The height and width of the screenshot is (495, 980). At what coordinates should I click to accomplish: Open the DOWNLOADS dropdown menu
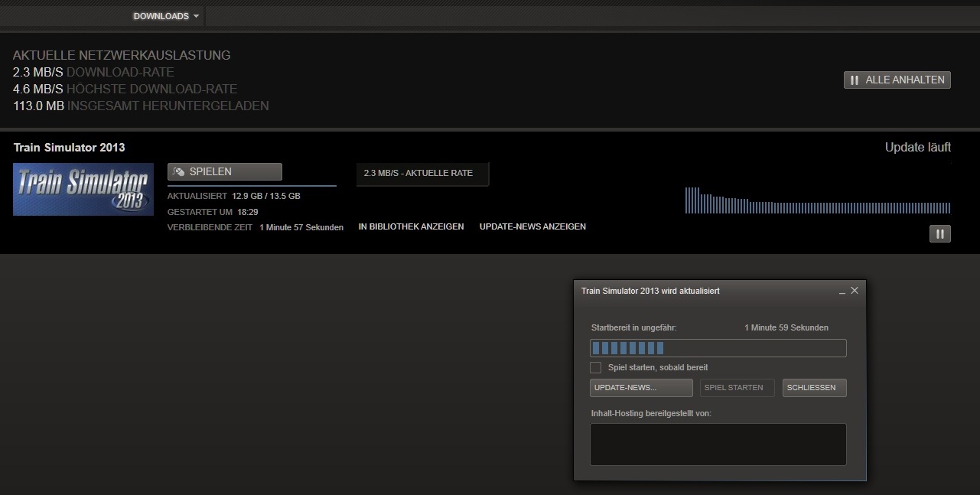(166, 16)
